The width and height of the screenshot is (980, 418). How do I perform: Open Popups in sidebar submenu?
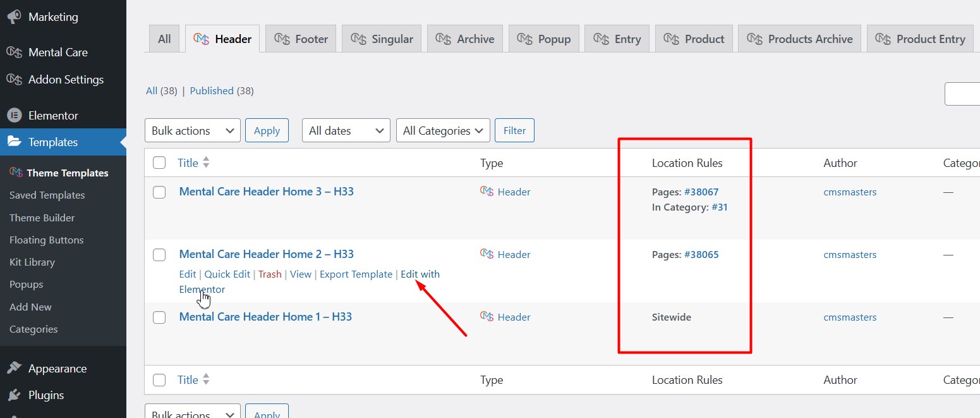coord(27,285)
